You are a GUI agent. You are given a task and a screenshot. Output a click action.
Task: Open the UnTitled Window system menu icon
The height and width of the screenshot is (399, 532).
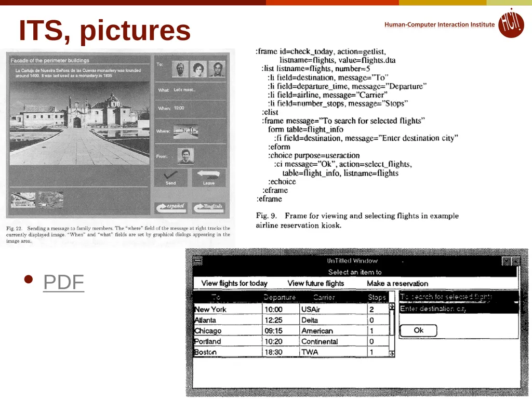pyautogui.click(x=197, y=261)
